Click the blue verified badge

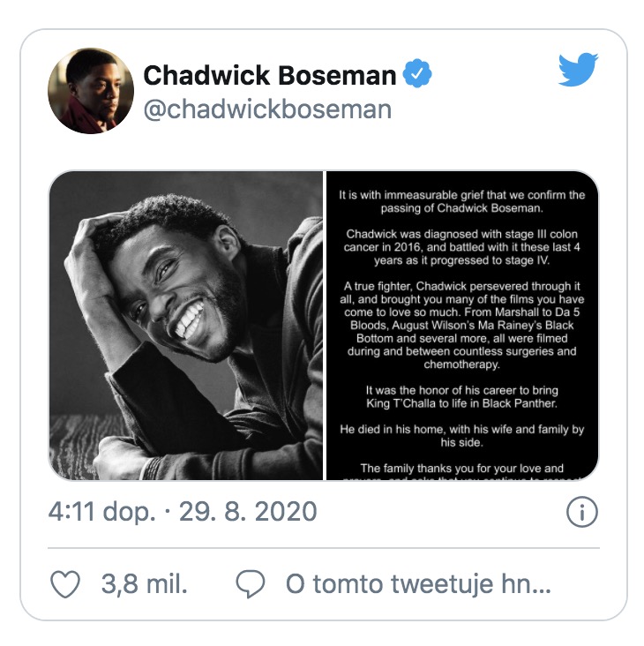coord(416,73)
